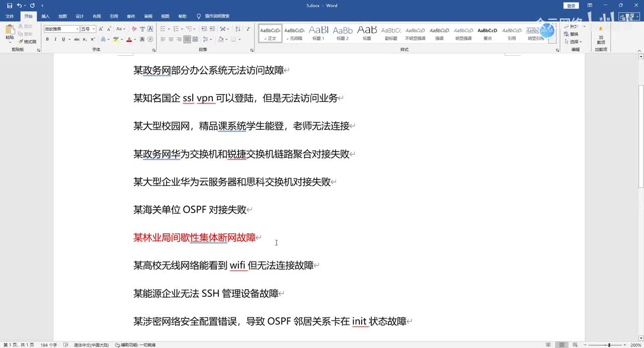The image size is (644, 348).
Task: Undo the last action
Action: click(19, 6)
